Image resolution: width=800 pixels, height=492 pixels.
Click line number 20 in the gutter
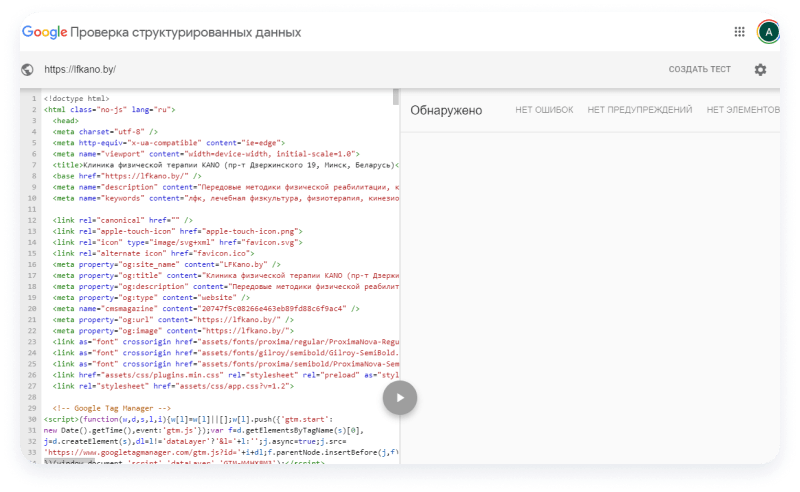click(33, 308)
